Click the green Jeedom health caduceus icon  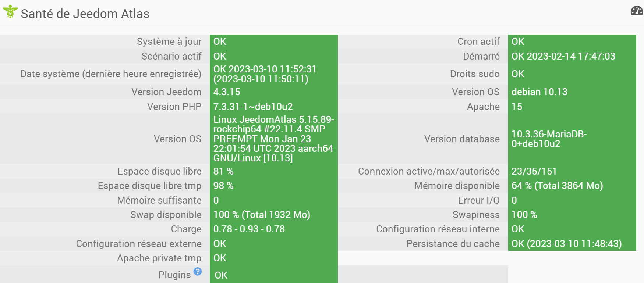click(x=10, y=12)
